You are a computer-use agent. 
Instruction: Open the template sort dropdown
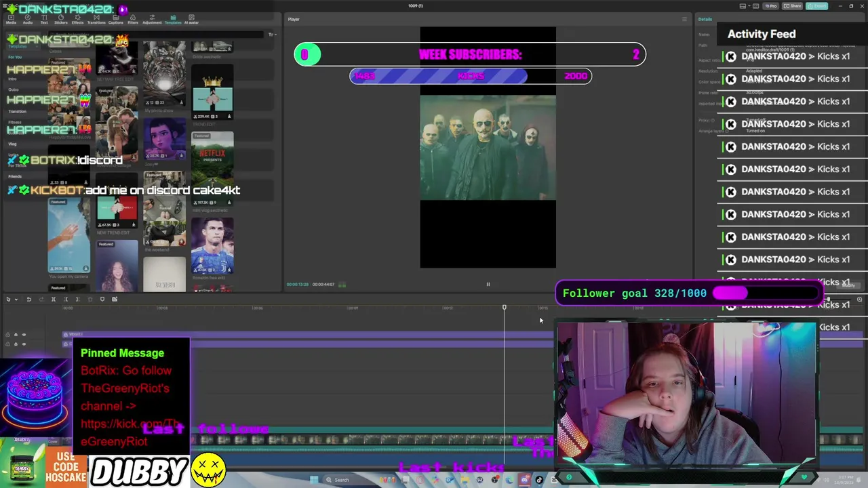[x=273, y=35]
